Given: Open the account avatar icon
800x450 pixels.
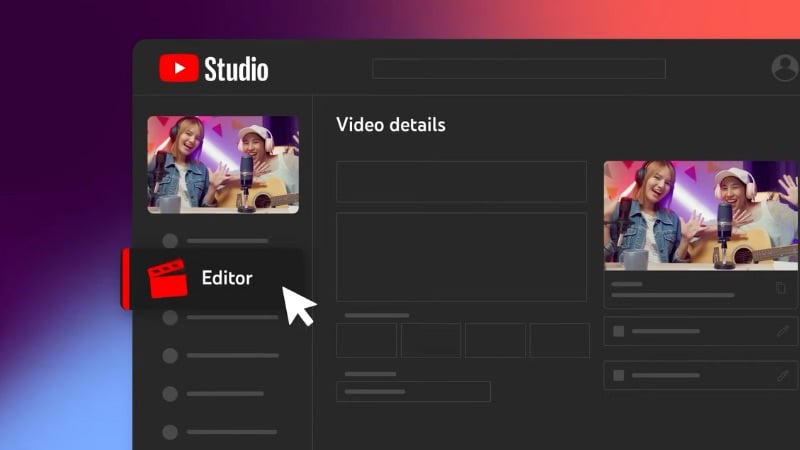Looking at the screenshot, I should pyautogui.click(x=785, y=68).
